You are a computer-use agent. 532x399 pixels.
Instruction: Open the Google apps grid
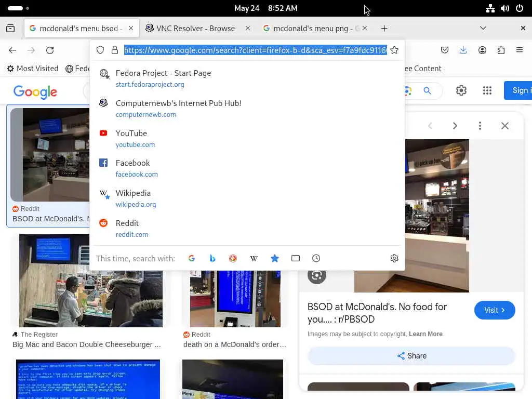click(487, 90)
